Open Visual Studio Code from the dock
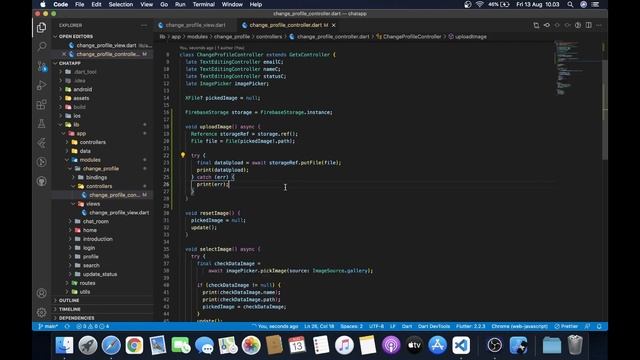The height and width of the screenshot is (360, 640). [461, 345]
